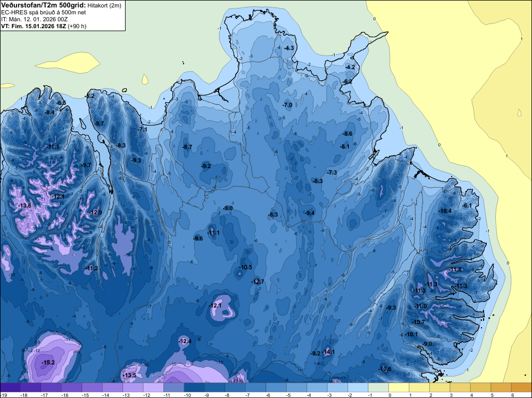Click the pale green swatch above the -1 label
Screen dimensions: 532x398
pos(378,387)
